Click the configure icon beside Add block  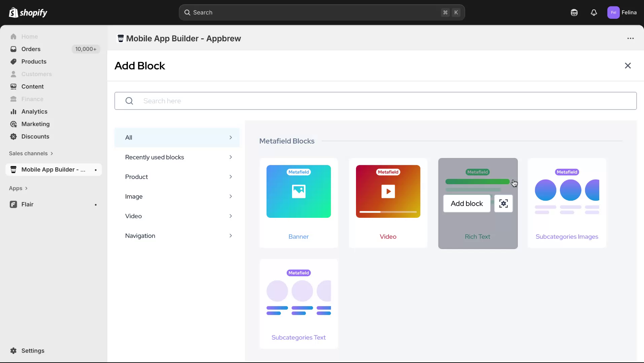[503, 203]
